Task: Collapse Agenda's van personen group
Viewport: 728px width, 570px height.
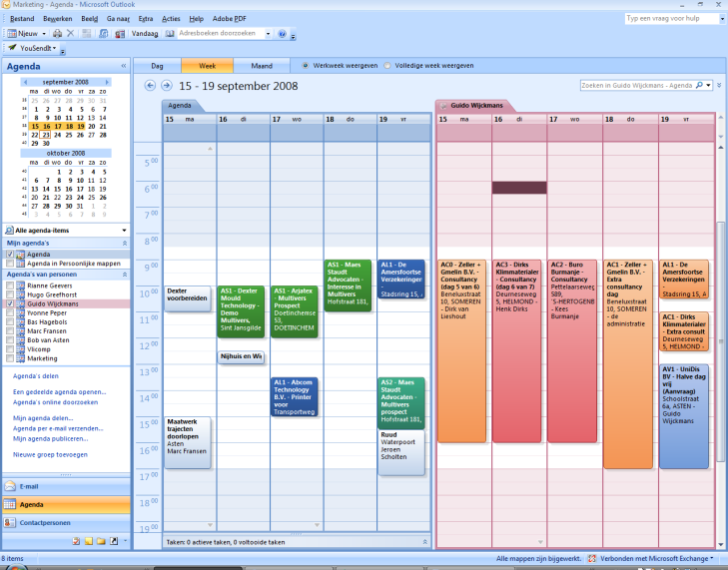Action: pyautogui.click(x=125, y=275)
